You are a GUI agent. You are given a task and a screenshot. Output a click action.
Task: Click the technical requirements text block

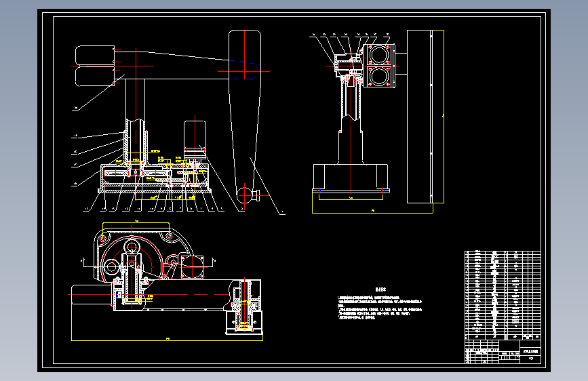[x=380, y=304]
